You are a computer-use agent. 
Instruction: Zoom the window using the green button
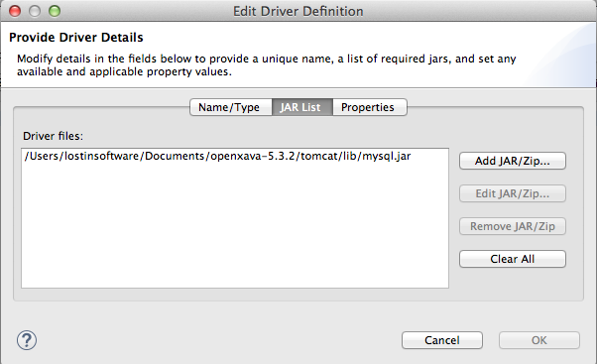click(55, 11)
